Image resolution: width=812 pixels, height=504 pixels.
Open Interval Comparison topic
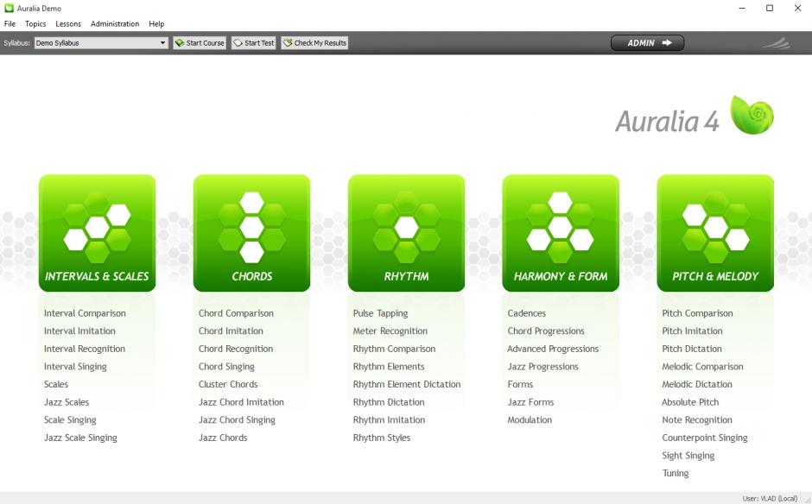tap(85, 313)
